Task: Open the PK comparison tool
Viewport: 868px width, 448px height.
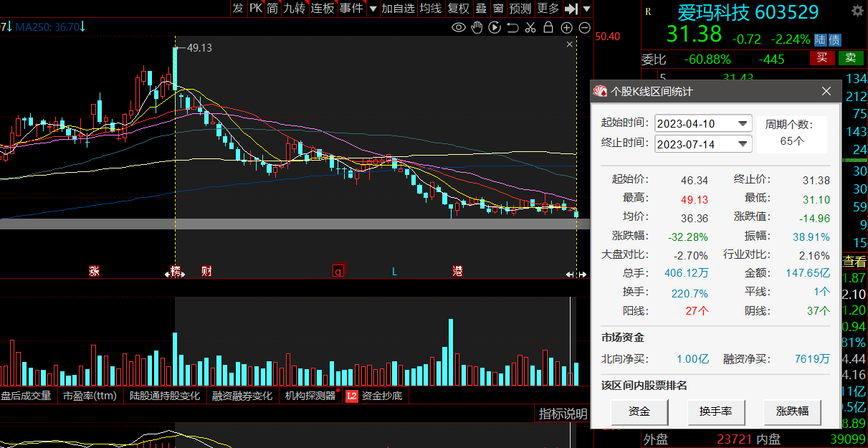Action: tap(256, 9)
